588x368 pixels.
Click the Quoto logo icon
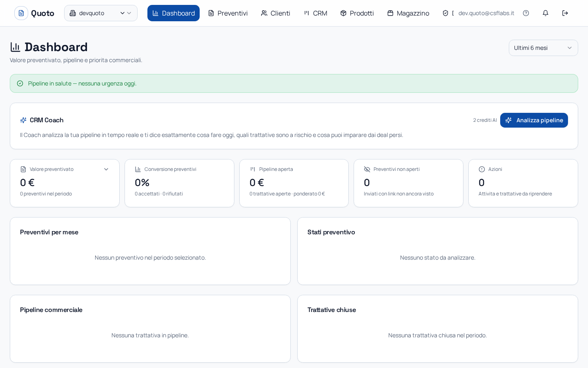tap(21, 13)
